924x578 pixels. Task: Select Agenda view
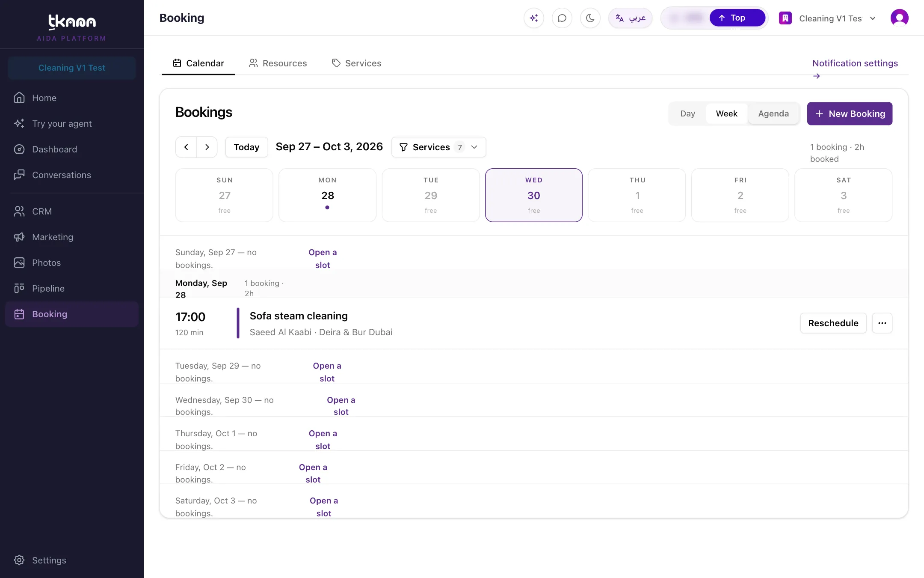[x=773, y=114]
